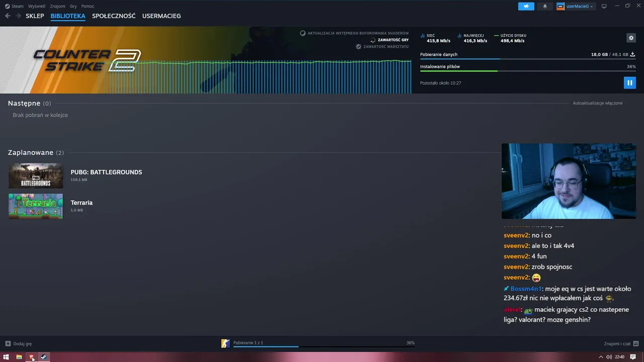This screenshot has width=644, height=362.
Task: Click the PUBG Battlegrounds thumbnail
Action: click(36, 175)
